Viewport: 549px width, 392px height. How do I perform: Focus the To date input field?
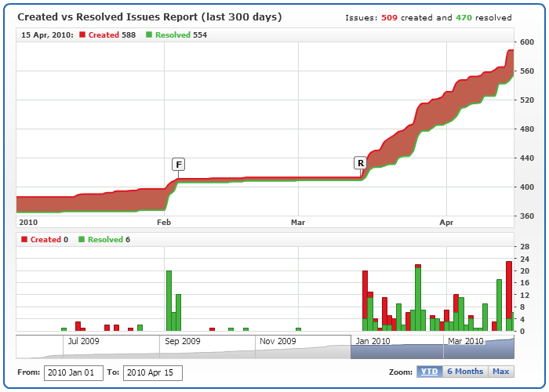(x=152, y=372)
